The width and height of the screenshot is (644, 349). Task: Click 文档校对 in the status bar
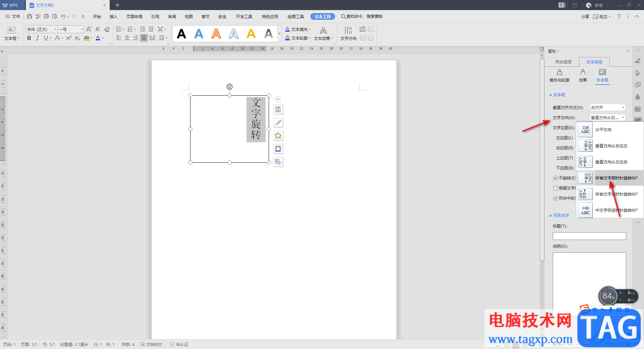tap(151, 345)
